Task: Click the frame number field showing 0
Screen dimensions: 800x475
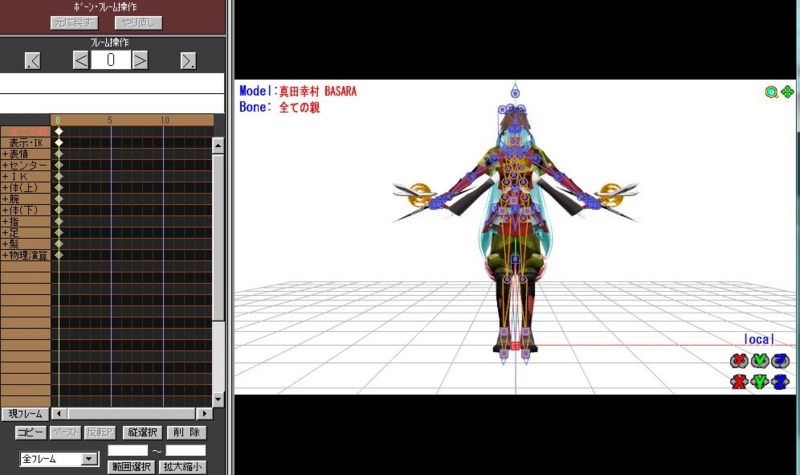Action: click(x=111, y=60)
